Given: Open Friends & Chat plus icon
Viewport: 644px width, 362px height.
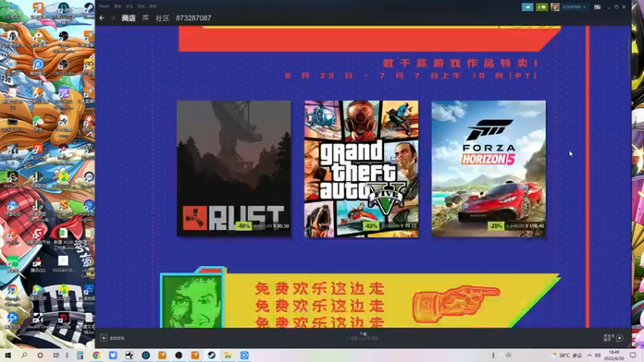Looking at the screenshot, I should [620, 338].
